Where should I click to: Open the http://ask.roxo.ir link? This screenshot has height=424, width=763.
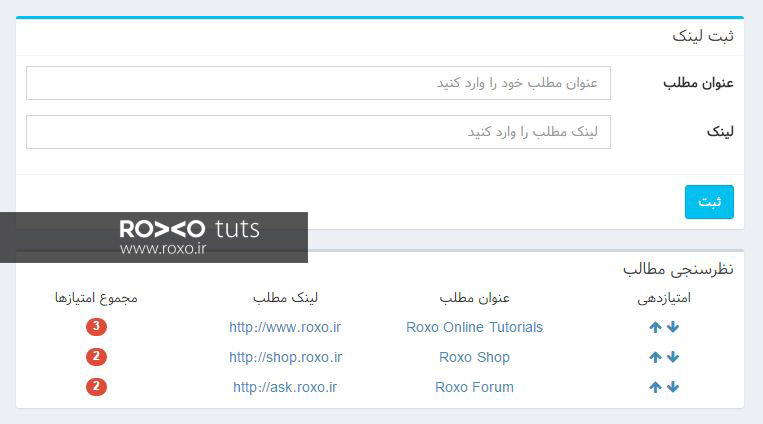pyautogui.click(x=285, y=387)
